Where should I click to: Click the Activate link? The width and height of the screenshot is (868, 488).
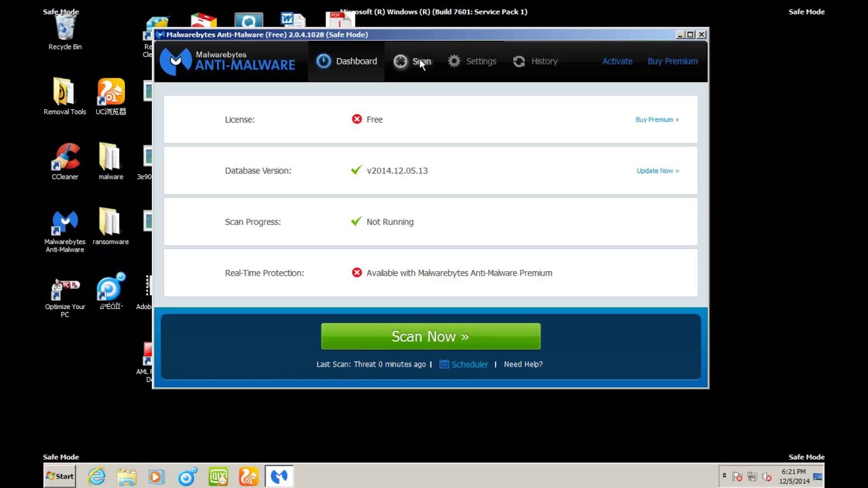coord(617,61)
